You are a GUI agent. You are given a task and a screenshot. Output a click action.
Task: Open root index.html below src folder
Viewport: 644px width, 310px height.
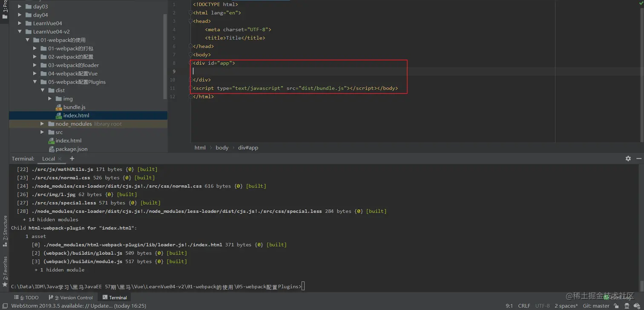69,141
